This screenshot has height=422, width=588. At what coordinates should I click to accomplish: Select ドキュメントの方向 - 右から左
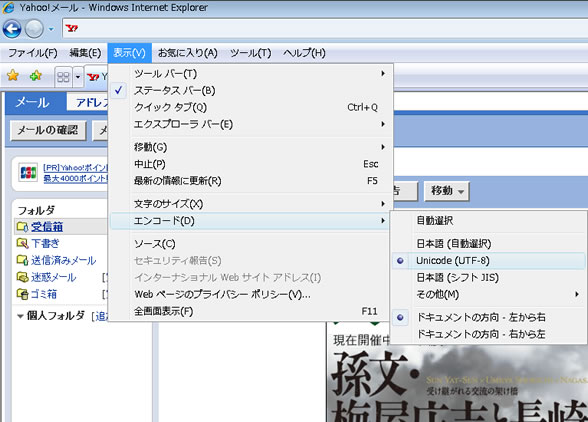(x=489, y=334)
